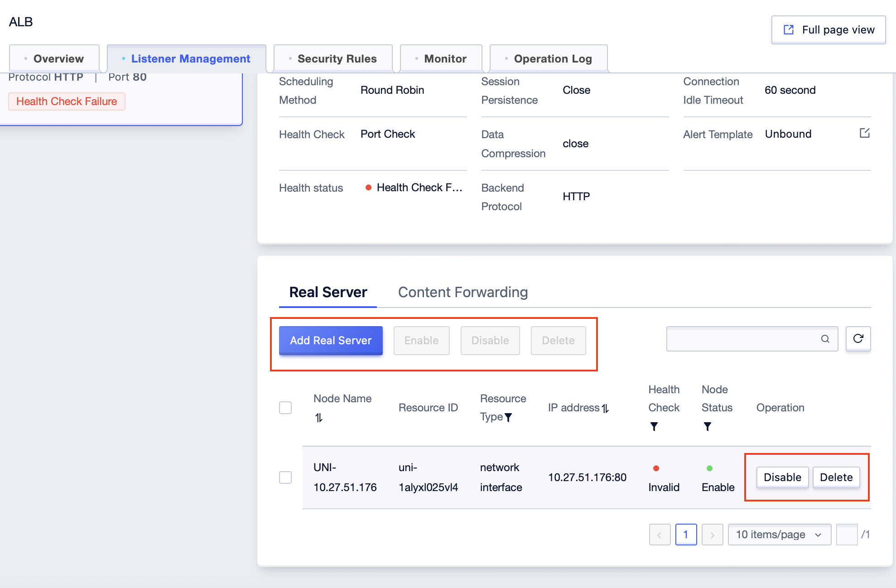Viewport: 896px width, 588px height.
Task: Click the HTTP backend protocol value
Action: click(576, 197)
